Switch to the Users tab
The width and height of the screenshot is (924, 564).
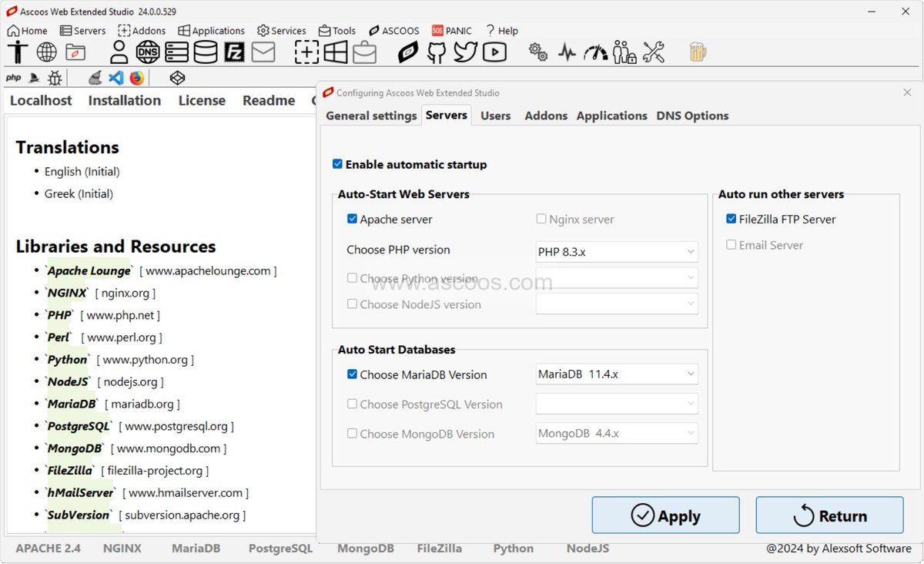(496, 116)
